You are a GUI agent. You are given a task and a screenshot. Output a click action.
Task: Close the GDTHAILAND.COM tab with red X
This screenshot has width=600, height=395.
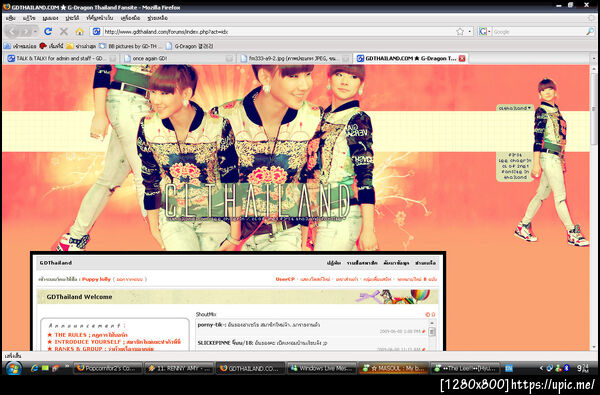(x=462, y=59)
